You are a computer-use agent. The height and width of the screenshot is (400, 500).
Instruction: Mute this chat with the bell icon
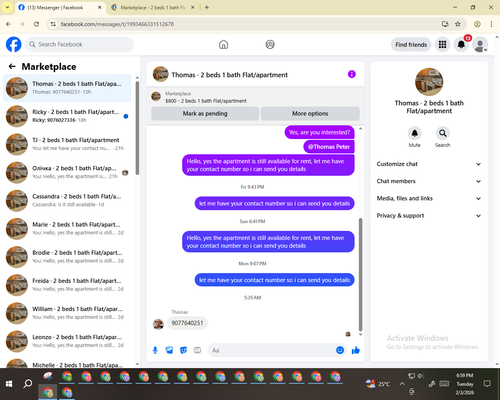[x=415, y=133]
